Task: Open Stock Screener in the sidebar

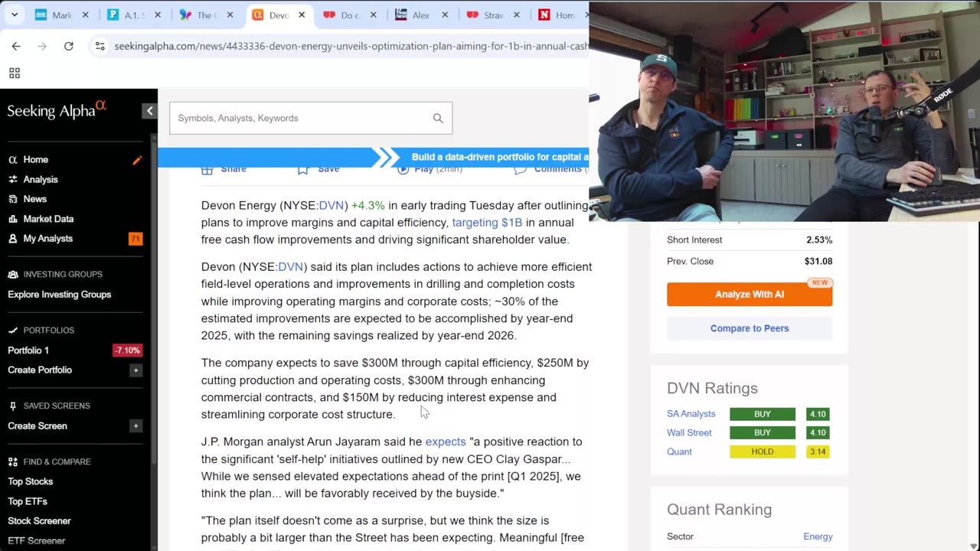Action: click(x=39, y=521)
